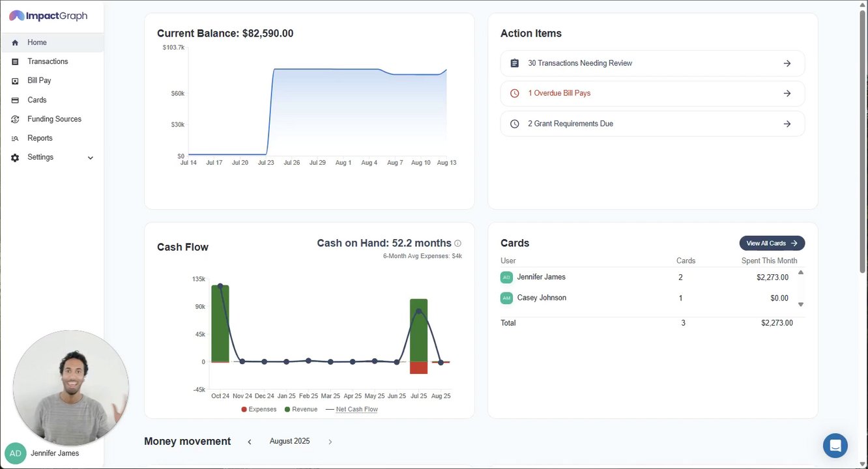Open the chat support bubble

click(x=835, y=446)
